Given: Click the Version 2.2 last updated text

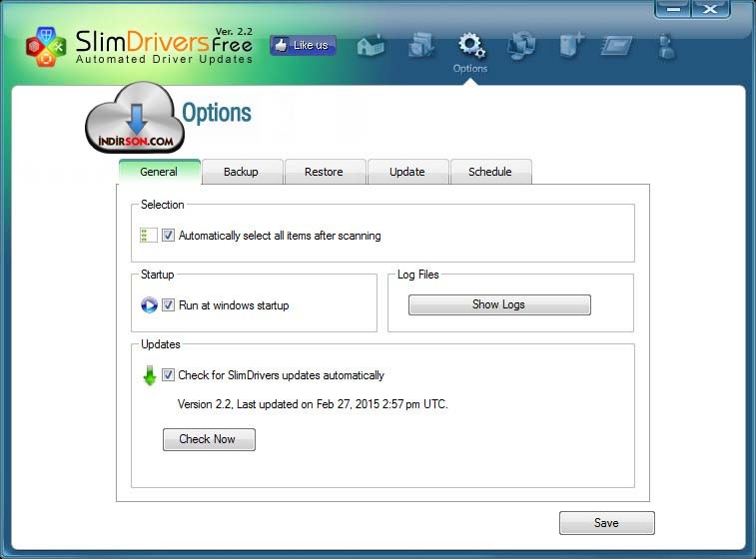Looking at the screenshot, I should pyautogui.click(x=313, y=404).
